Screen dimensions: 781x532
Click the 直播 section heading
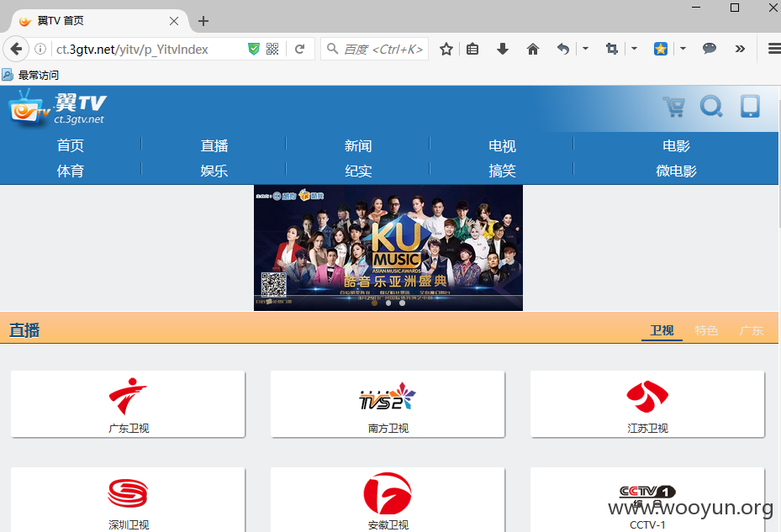tap(24, 330)
